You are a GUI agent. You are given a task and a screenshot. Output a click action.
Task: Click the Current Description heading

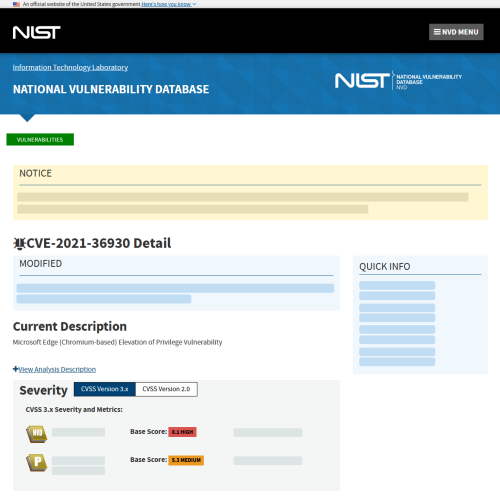(70, 326)
